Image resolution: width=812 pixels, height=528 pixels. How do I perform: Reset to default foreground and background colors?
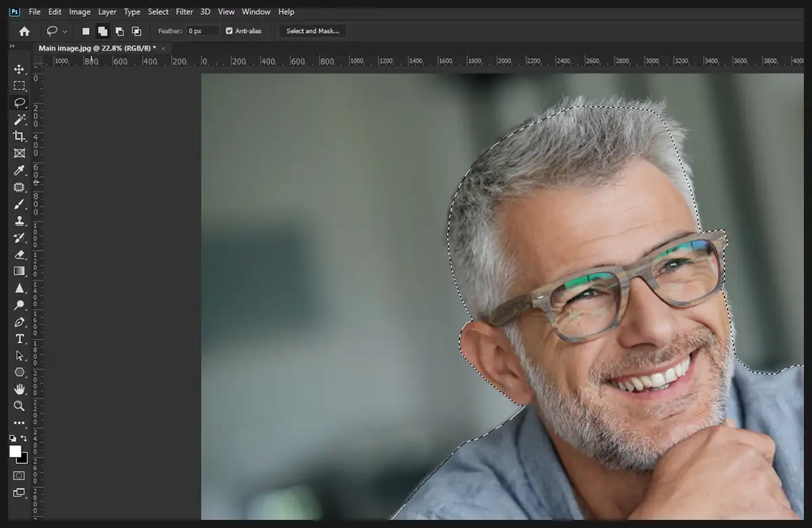[x=12, y=439]
